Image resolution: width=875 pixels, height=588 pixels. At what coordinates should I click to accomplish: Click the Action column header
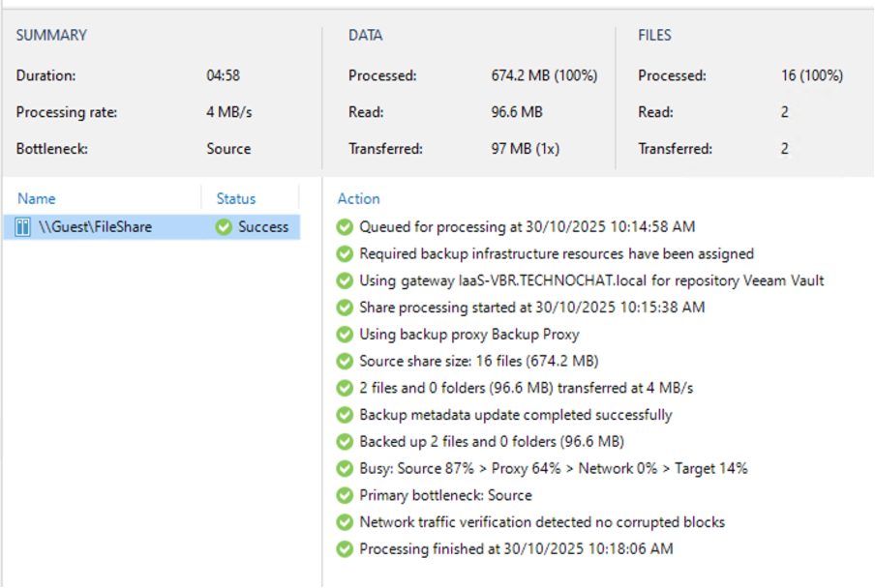pyautogui.click(x=358, y=198)
